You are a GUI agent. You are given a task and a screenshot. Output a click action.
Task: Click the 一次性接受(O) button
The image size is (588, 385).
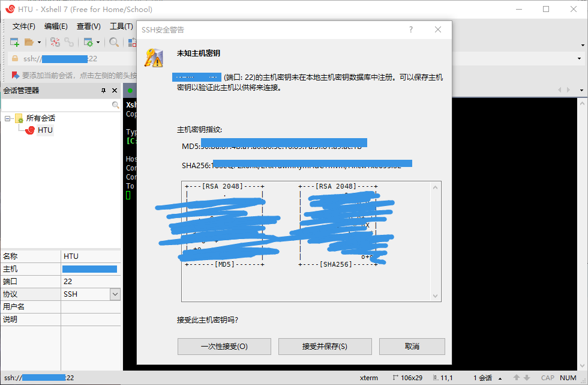click(x=224, y=347)
